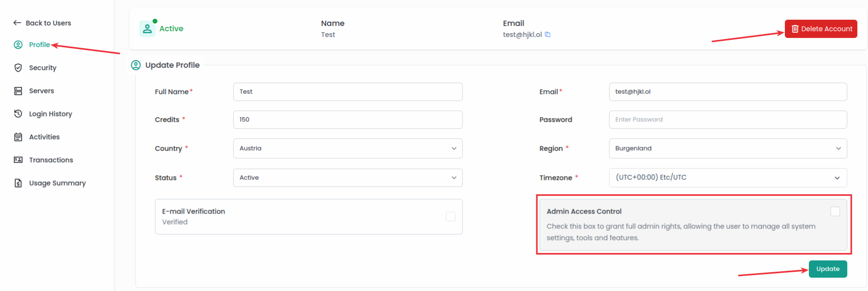Go to Usage Summary menu item
The height and width of the screenshot is (291, 868).
57,183
